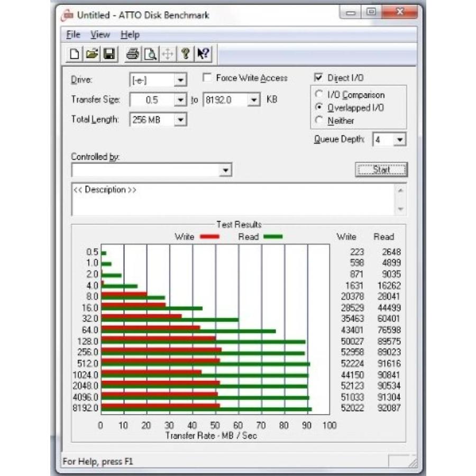Screen dimensions: 476x476
Task: Open the Drive dropdown
Action: click(180, 80)
